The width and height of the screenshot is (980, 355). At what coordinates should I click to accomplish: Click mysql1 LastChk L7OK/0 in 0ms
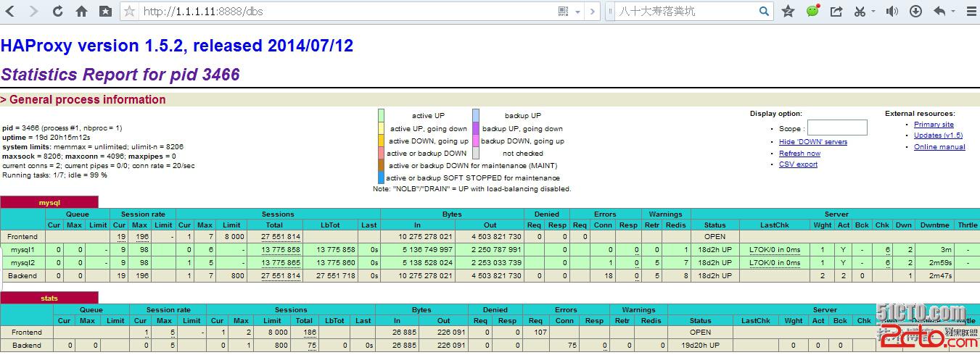tap(775, 250)
